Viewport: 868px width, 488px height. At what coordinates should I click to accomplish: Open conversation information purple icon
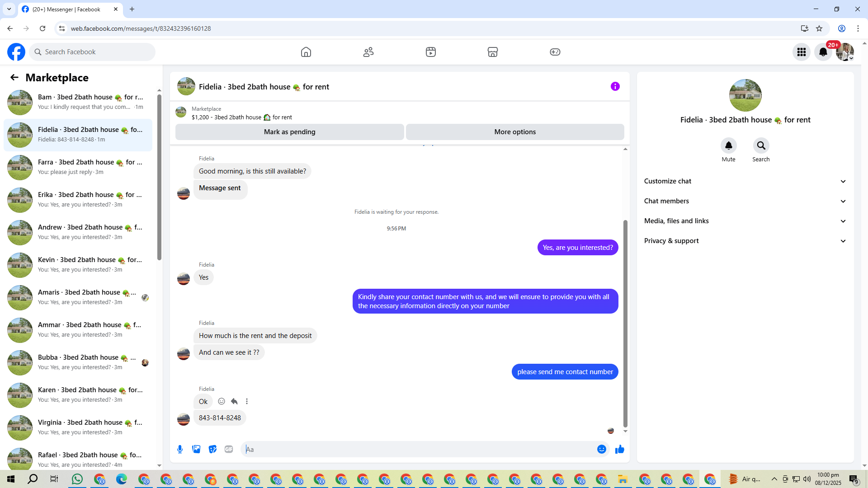(x=615, y=86)
